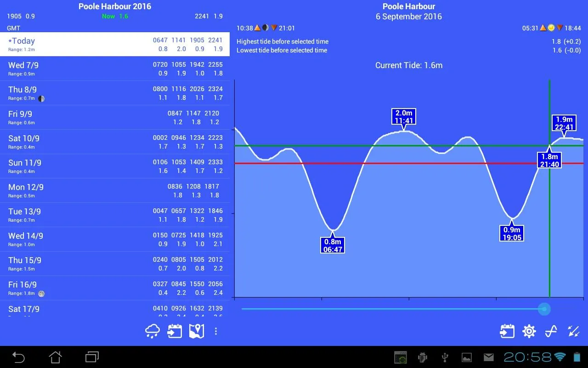Tap the 20:58 system clock
Screen dimensions: 588x368
point(527,357)
